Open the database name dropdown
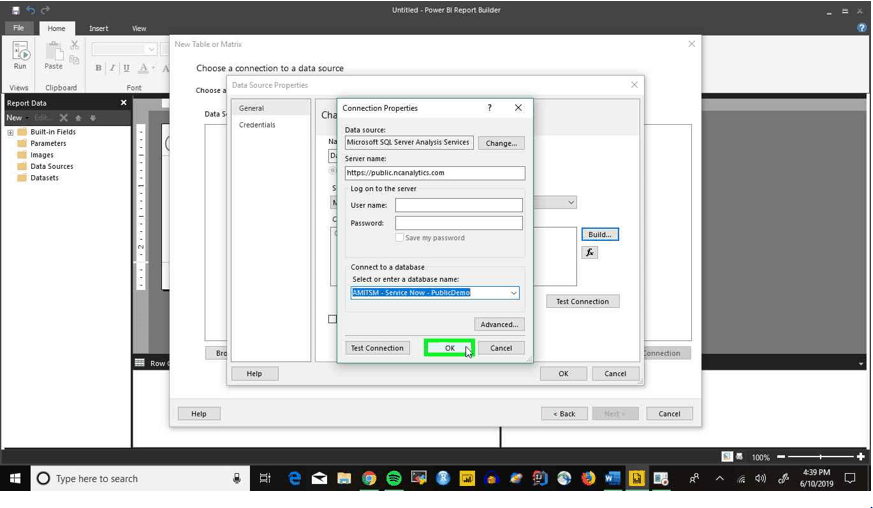 513,293
